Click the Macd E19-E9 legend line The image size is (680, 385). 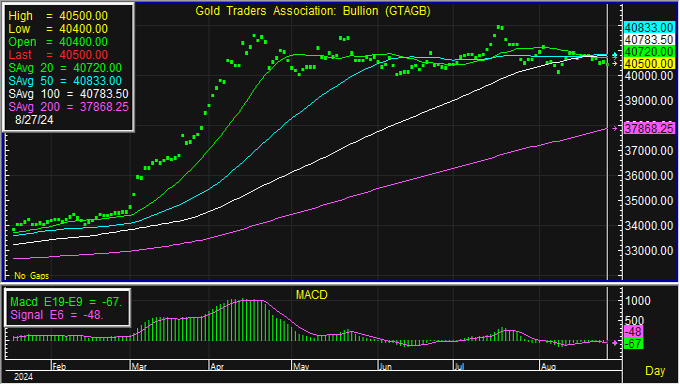tap(66, 302)
